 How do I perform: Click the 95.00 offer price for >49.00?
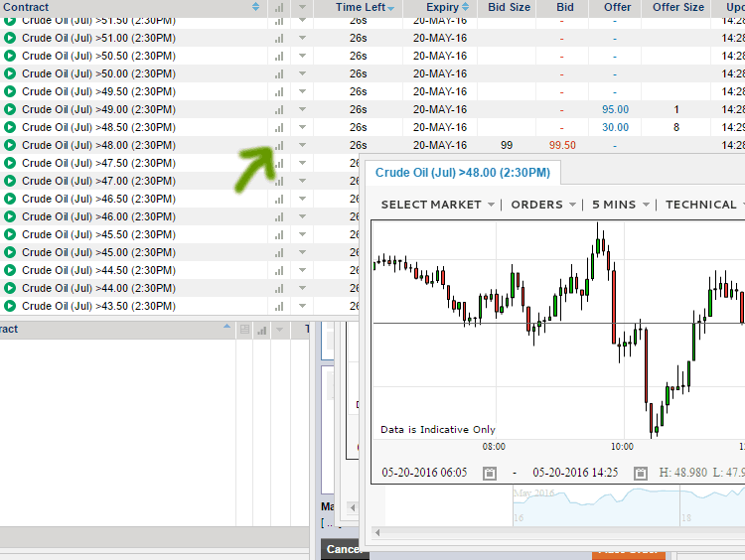click(x=615, y=109)
